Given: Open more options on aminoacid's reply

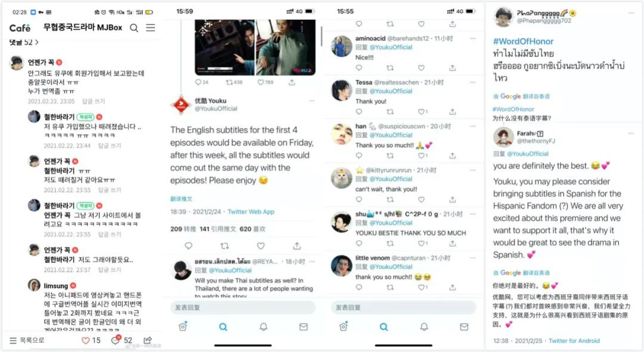Looking at the screenshot, I should (473, 38).
